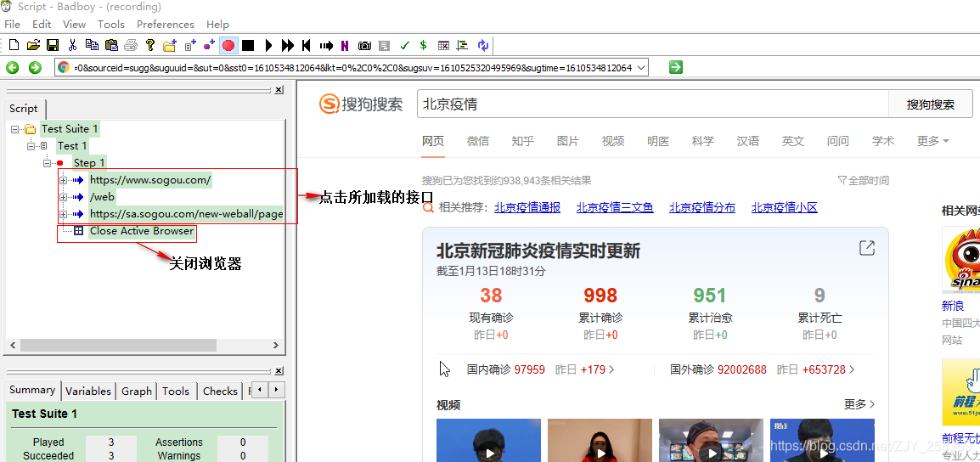Close the Summary panel with X button
Viewport: 980px width, 462px height.
point(279,371)
